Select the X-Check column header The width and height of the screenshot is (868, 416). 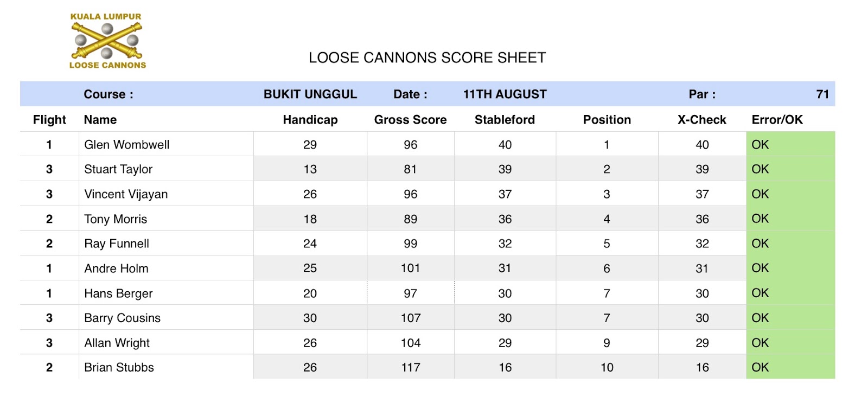(701, 120)
